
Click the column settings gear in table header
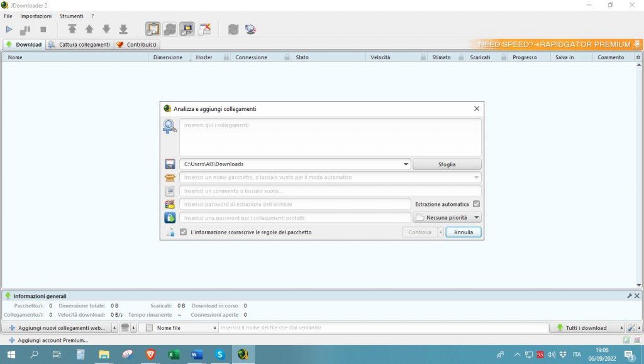[x=638, y=57]
